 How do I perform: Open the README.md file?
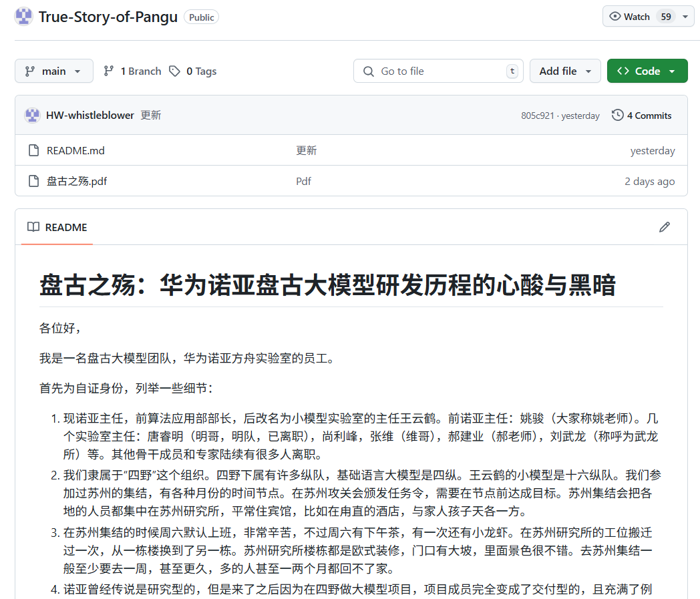click(x=75, y=150)
